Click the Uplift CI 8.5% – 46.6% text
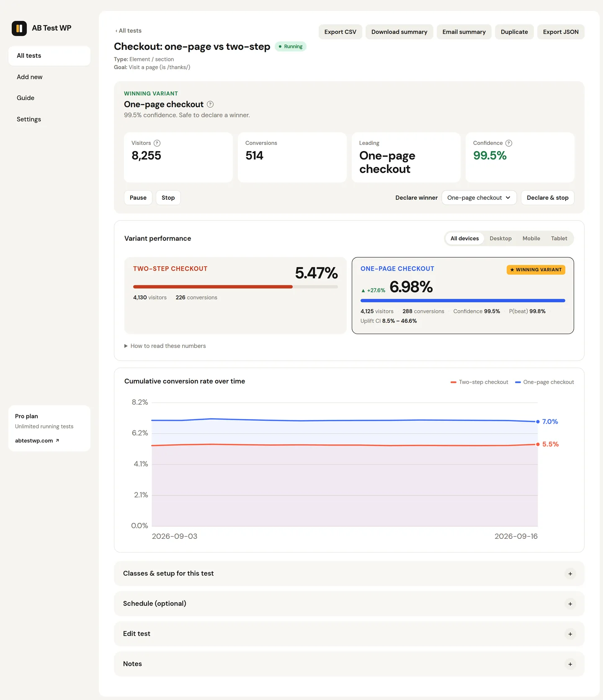The image size is (603, 700). point(389,321)
